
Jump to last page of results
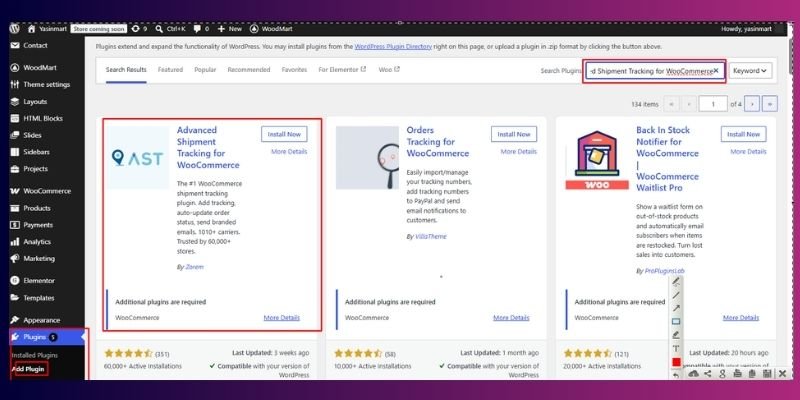(770, 104)
